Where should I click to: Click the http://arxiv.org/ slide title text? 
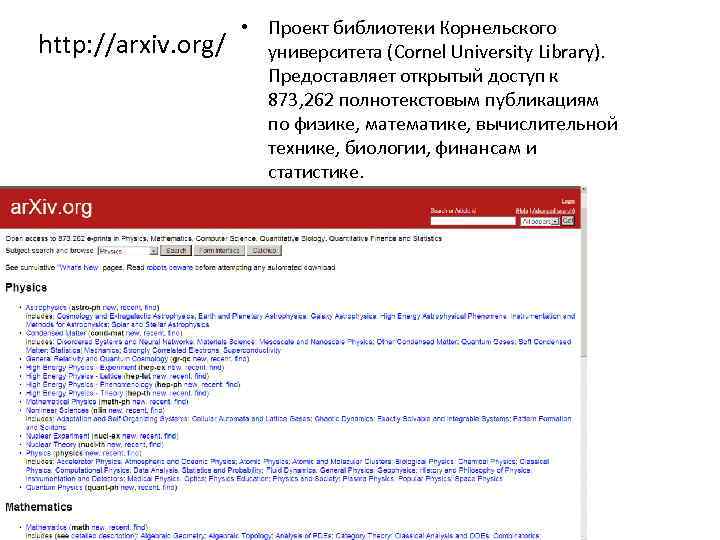133,45
